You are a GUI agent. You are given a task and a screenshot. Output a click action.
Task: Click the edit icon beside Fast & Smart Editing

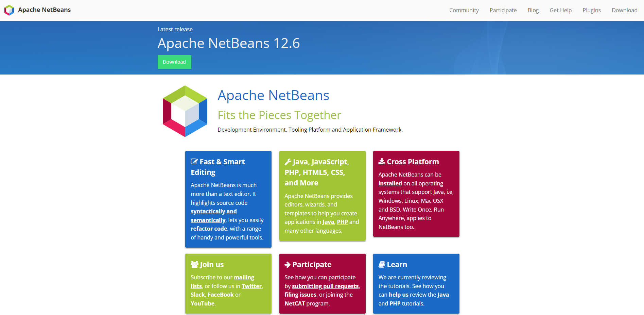194,162
